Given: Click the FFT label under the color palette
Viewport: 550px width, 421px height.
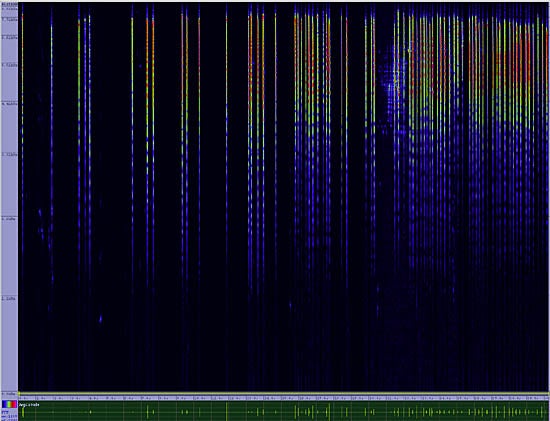Looking at the screenshot, I should 5,413.
